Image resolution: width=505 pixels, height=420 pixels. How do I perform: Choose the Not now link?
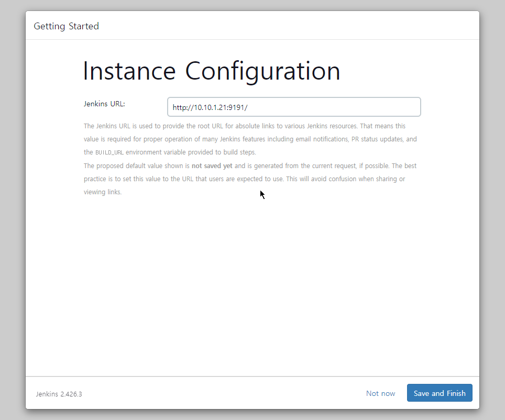[380, 393]
